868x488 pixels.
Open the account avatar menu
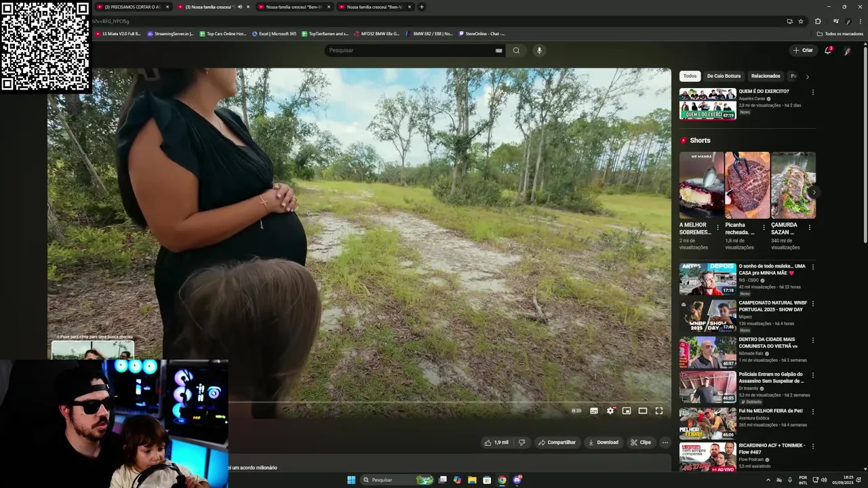tap(847, 50)
